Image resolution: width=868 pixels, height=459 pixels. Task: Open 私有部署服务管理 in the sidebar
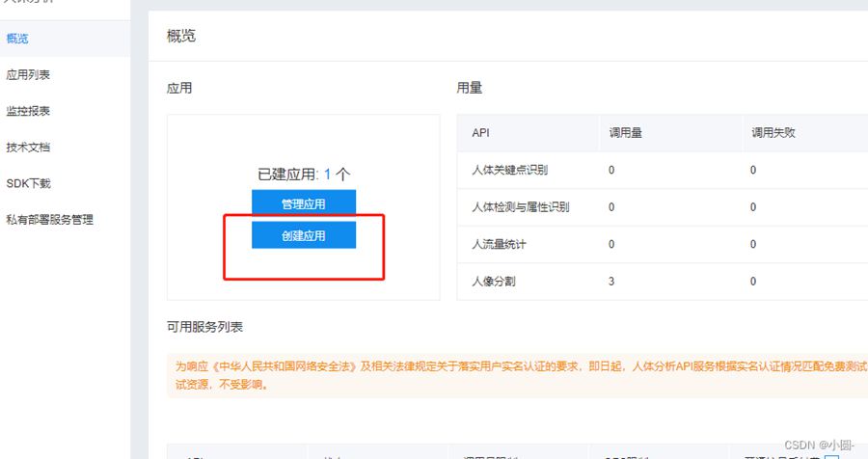coord(50,220)
